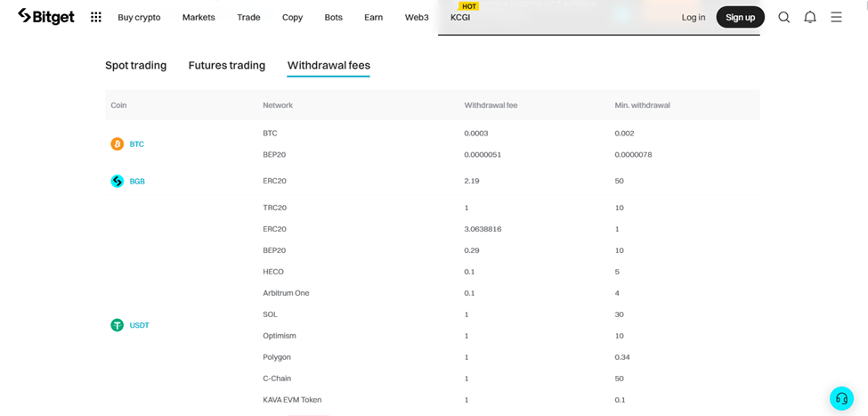Click the Log in link
The width and height of the screenshot is (868, 416).
point(694,17)
